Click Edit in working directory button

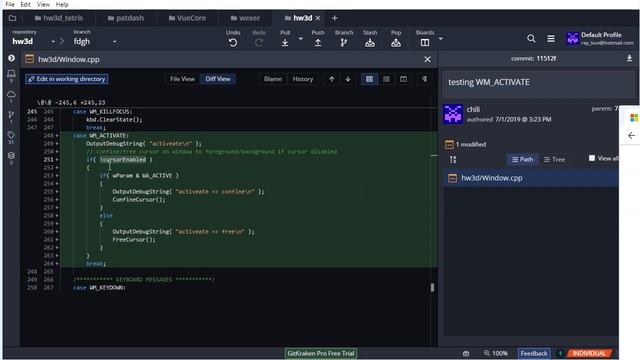pyautogui.click(x=67, y=79)
